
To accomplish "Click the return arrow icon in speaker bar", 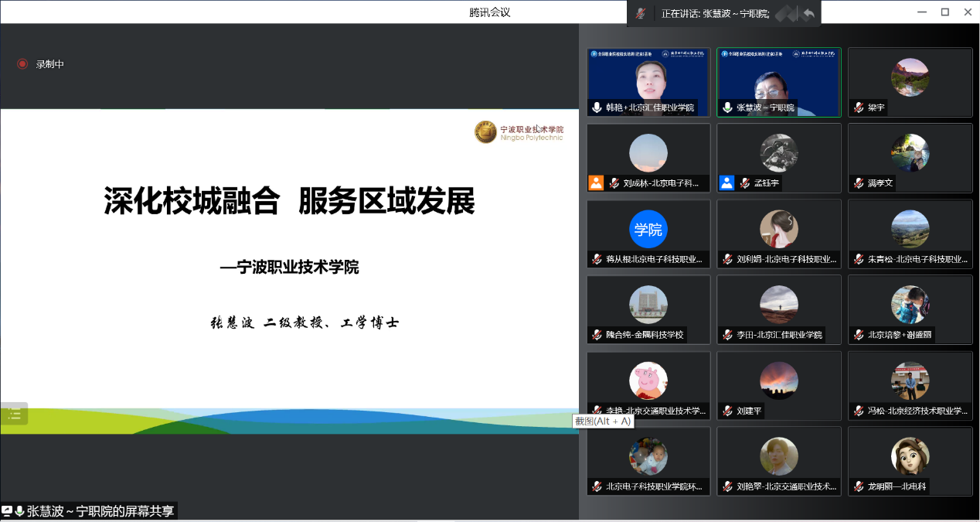I will click(x=808, y=13).
